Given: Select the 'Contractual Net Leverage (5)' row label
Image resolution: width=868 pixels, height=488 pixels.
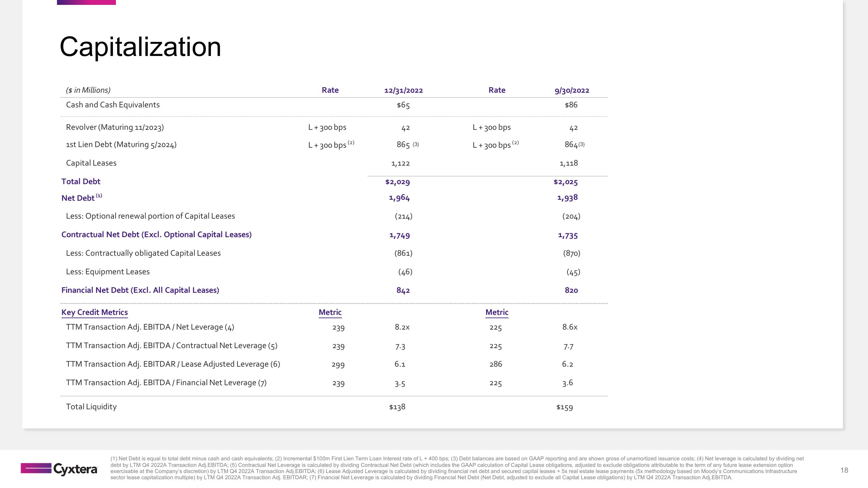Looking at the screenshot, I should coord(172,346).
